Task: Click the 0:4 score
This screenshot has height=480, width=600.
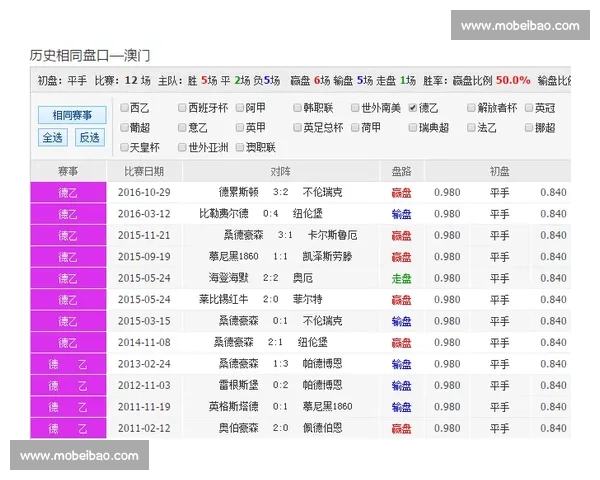Action: [271, 214]
